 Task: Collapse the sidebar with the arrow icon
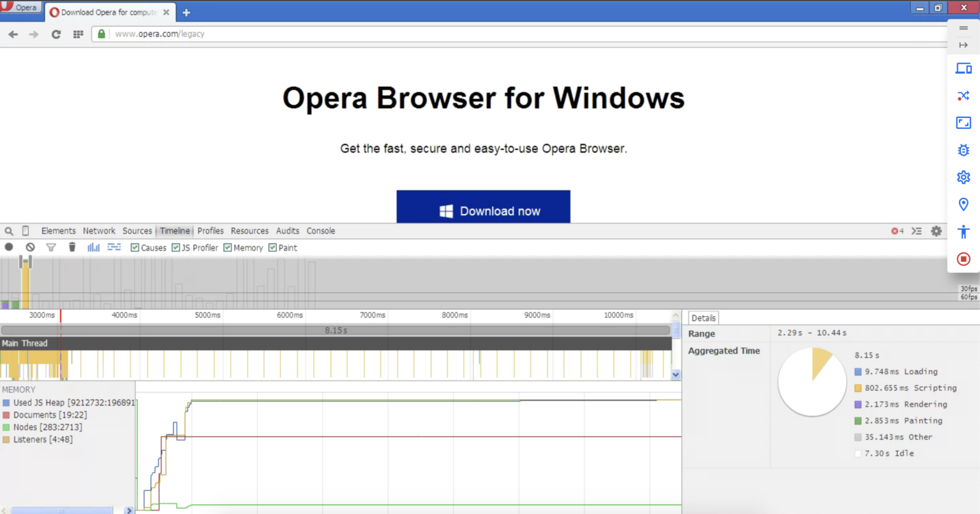[x=963, y=45]
